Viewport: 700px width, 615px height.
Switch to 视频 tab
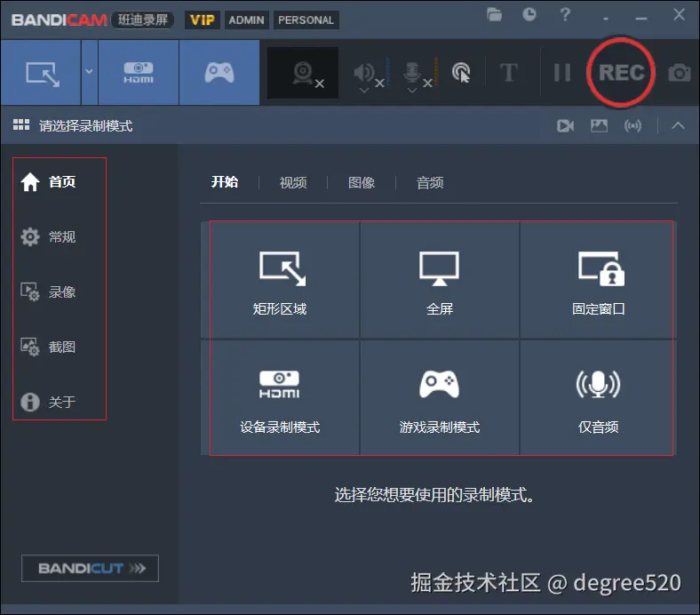pos(293,182)
